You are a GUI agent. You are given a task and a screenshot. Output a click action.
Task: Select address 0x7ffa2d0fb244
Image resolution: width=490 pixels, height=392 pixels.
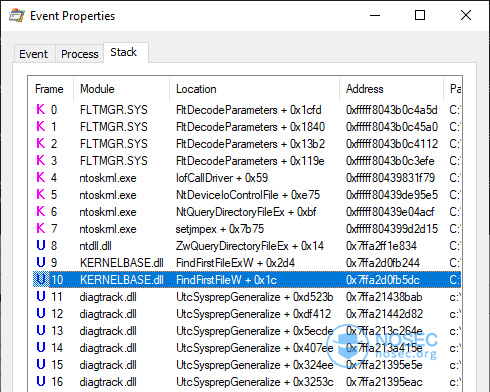pyautogui.click(x=383, y=263)
